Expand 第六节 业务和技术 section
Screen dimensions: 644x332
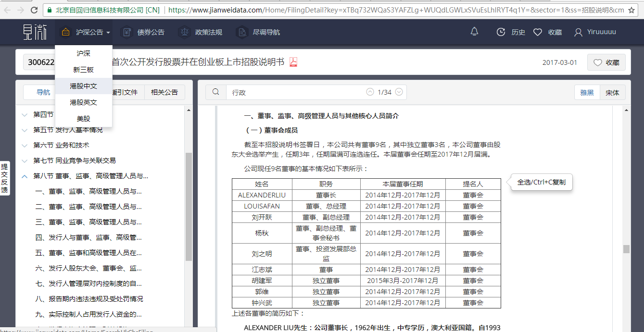point(25,146)
